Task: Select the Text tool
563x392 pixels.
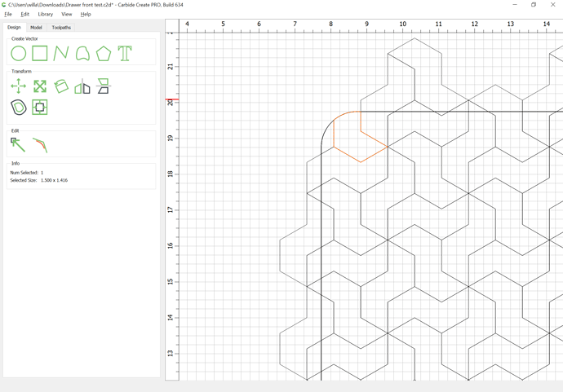Action: [125, 54]
